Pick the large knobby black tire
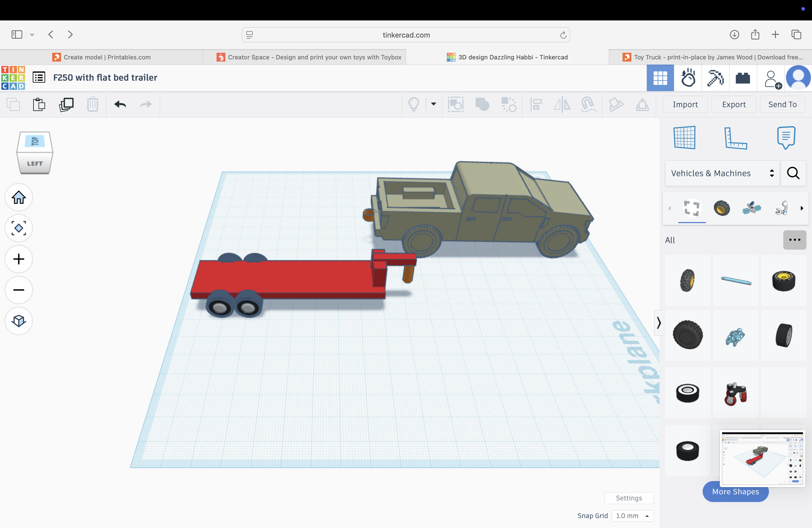Viewport: 812px width, 528px height. point(687,335)
